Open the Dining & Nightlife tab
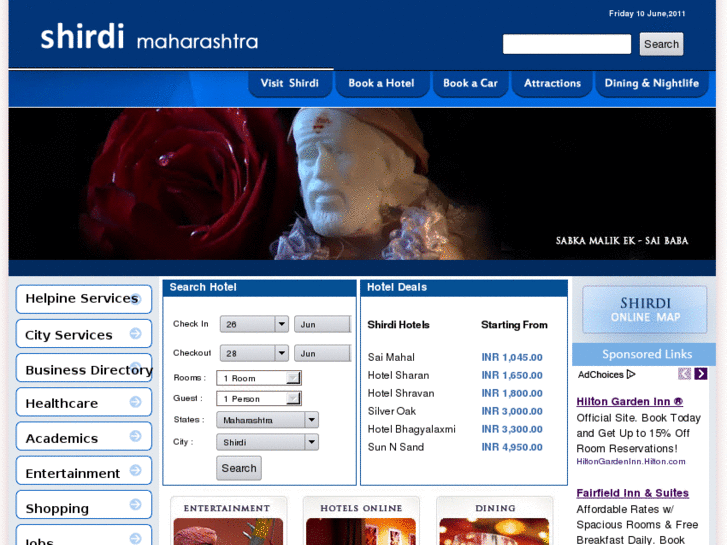Viewport: 727px width, 545px height. click(x=651, y=83)
